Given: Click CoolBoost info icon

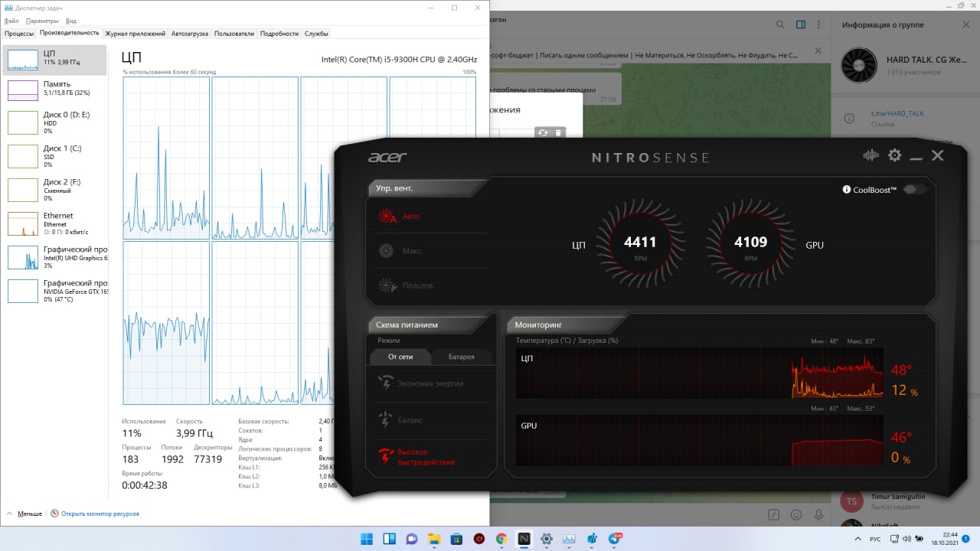Looking at the screenshot, I should (x=847, y=190).
